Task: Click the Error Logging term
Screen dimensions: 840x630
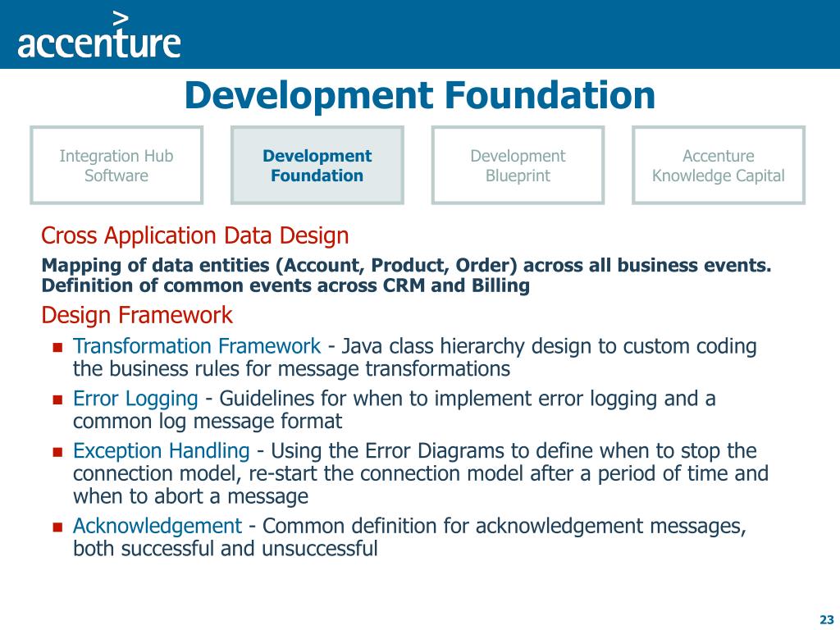Action: coord(135,399)
